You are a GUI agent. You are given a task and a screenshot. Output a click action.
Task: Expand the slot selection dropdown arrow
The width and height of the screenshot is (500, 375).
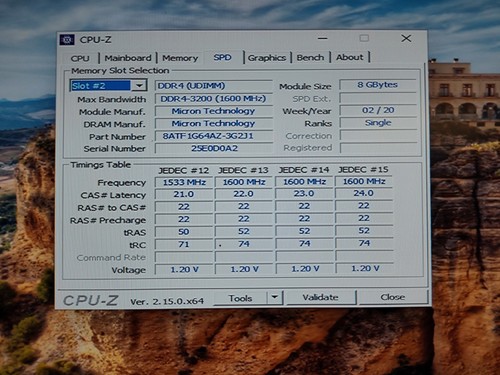tap(139, 86)
